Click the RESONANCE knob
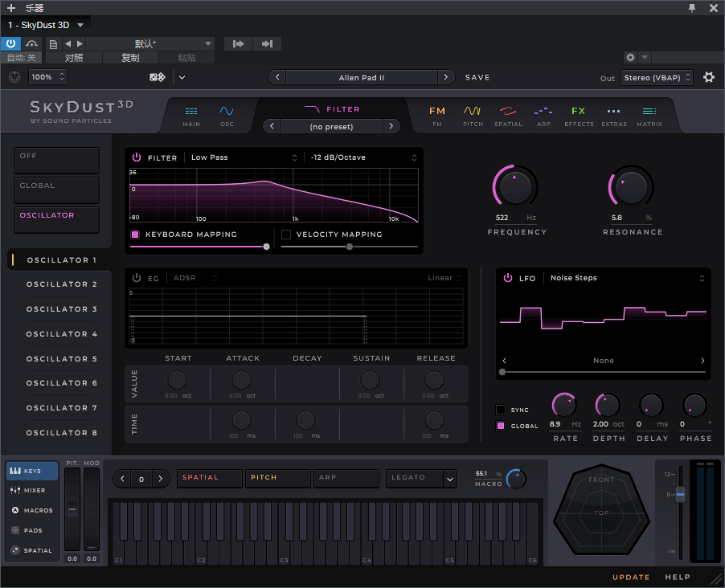This screenshot has height=588, width=725. [x=631, y=186]
